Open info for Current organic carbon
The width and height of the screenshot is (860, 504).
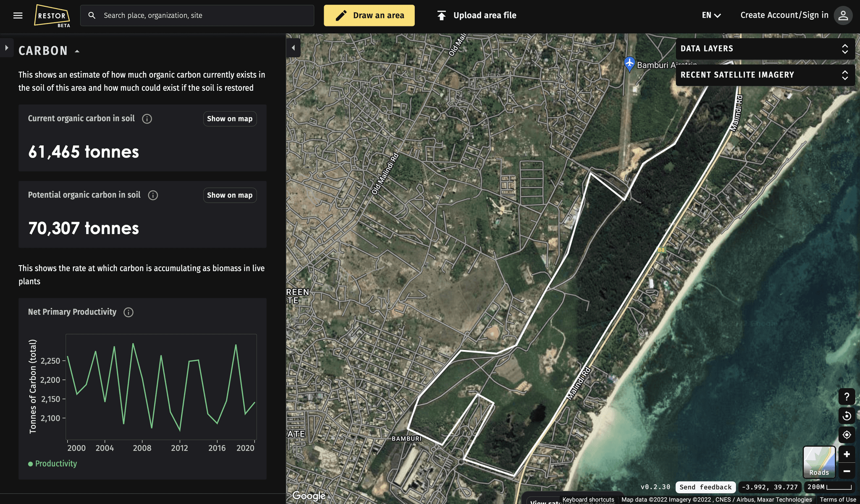click(147, 119)
